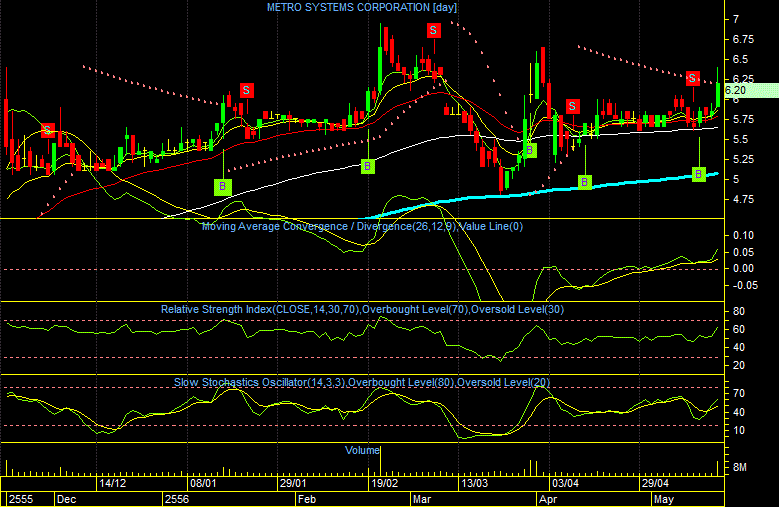Screen dimensions: 779x507
Task: Click the 0.10 MACD axis value
Action: 743,235
